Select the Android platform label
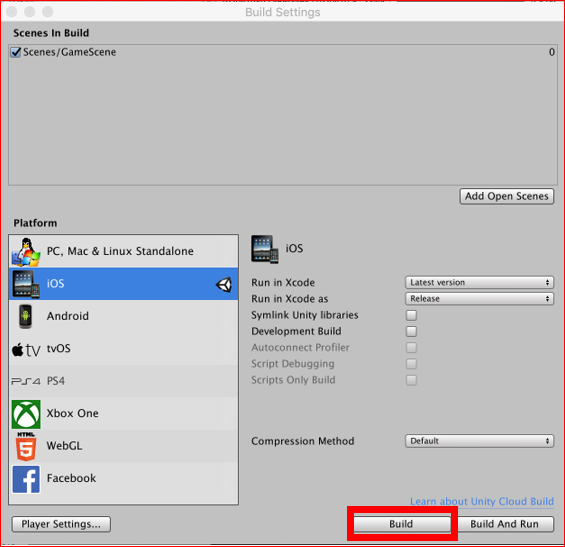The width and height of the screenshot is (565, 547). coord(68,316)
